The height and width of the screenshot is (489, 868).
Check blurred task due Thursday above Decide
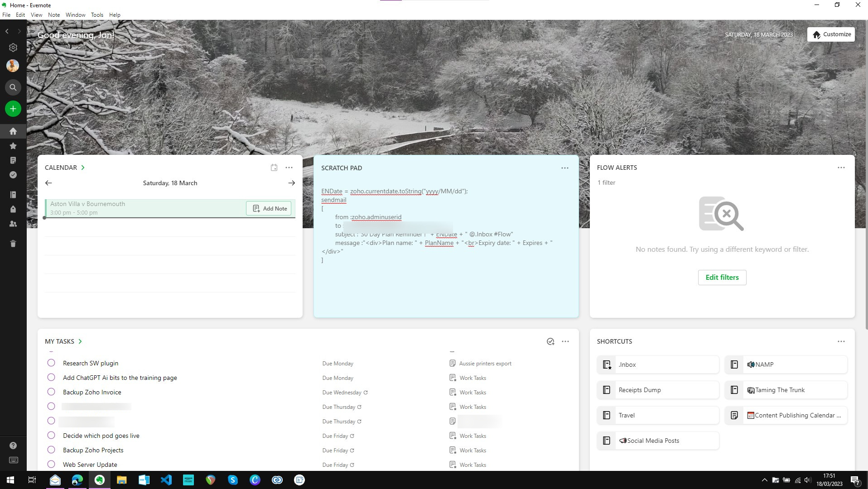point(51,421)
